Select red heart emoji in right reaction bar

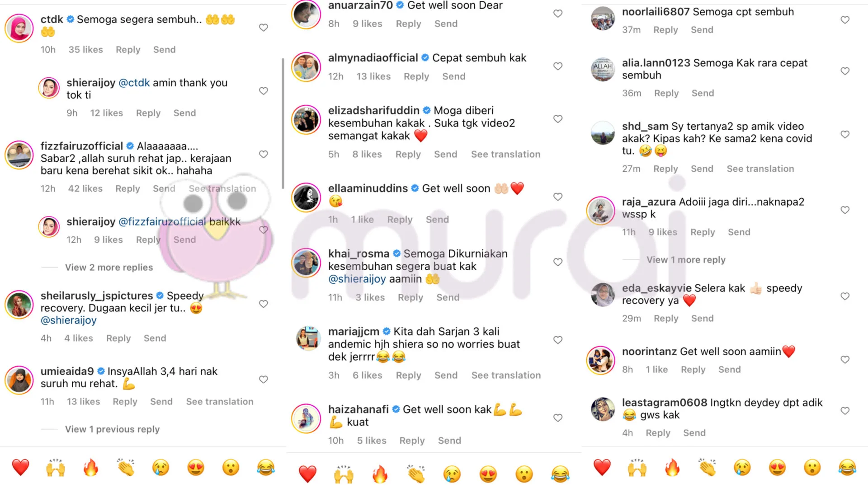pyautogui.click(x=602, y=467)
